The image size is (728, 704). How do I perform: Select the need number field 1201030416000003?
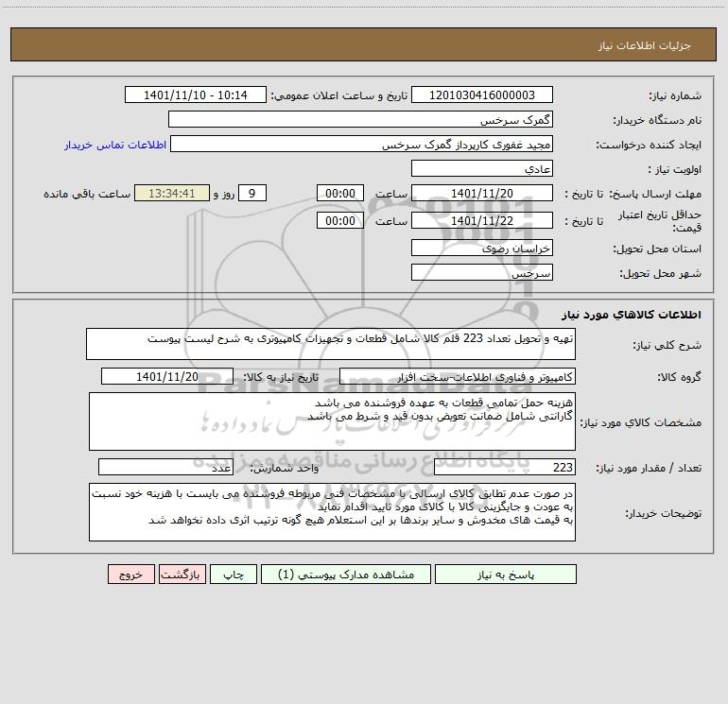[x=482, y=95]
